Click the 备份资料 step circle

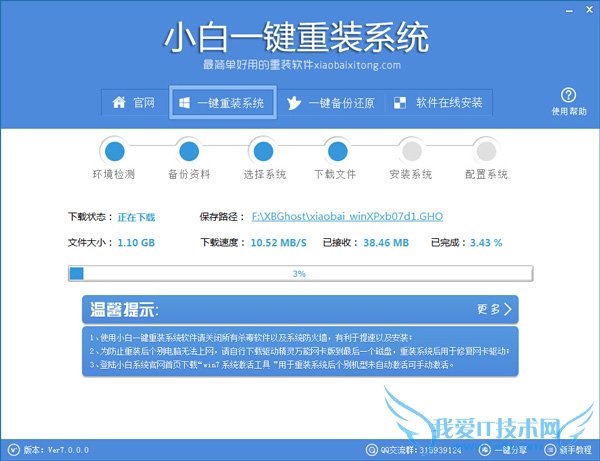[x=189, y=151]
